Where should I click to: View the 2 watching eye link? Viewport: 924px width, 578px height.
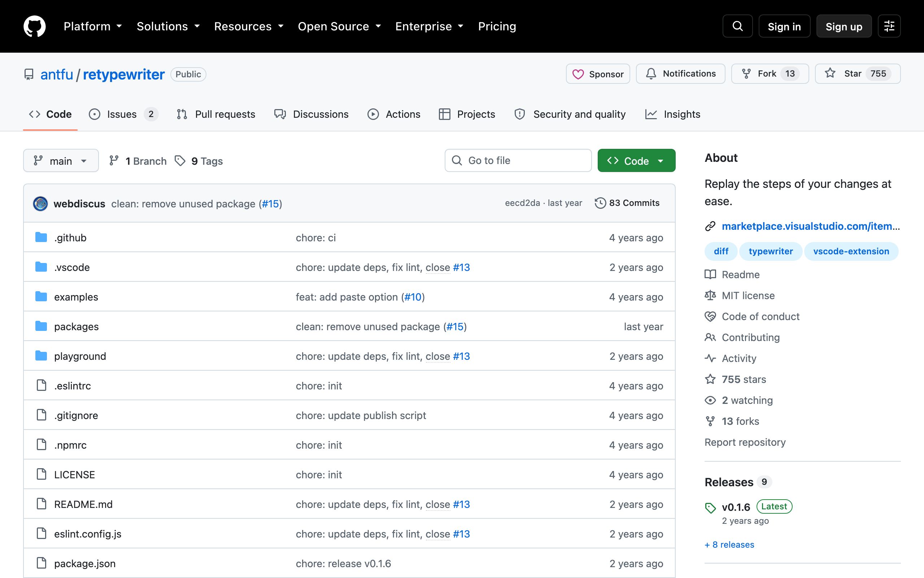739,400
